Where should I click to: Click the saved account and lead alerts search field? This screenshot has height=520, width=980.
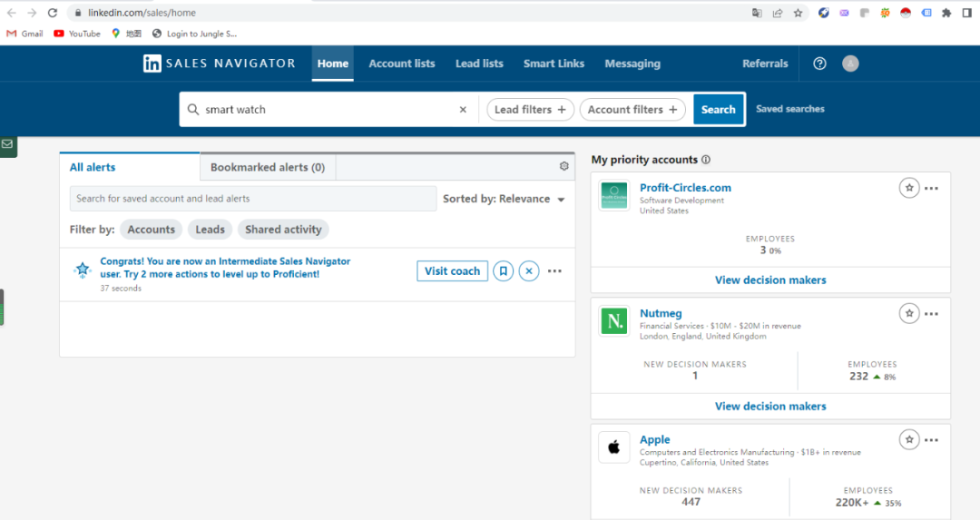coord(253,199)
